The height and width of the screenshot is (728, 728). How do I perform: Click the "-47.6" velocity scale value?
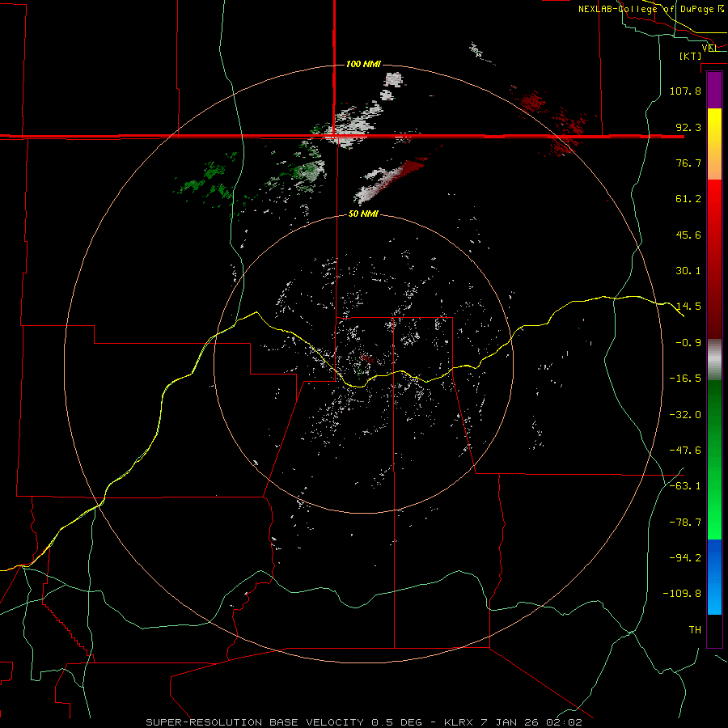coord(685,451)
